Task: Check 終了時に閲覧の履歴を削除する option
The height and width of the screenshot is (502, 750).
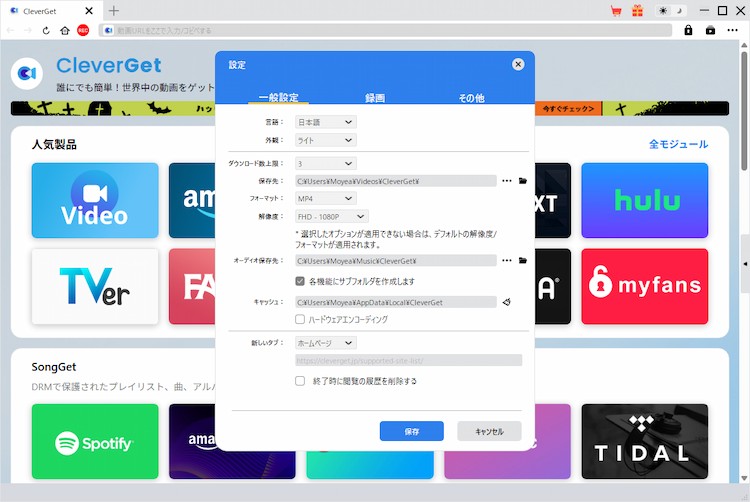Action: point(300,381)
